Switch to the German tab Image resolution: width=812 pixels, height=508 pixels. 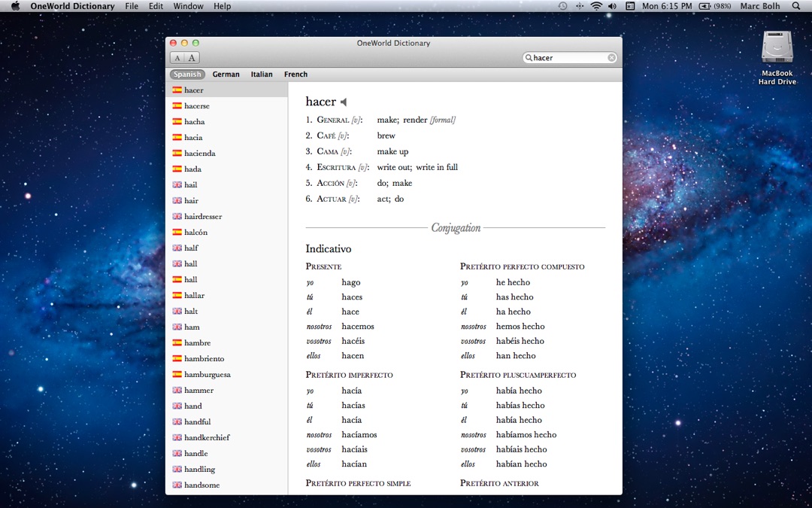226,74
